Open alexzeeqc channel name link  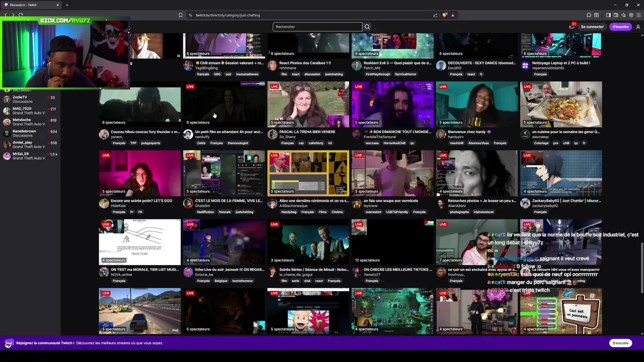(x=541, y=137)
